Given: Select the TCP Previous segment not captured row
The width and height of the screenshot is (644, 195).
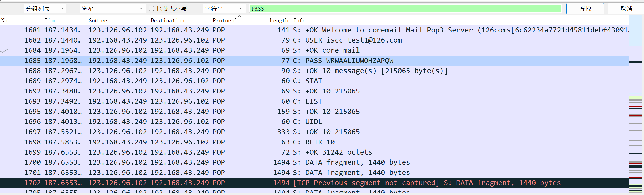Looking at the screenshot, I should tap(314, 183).
